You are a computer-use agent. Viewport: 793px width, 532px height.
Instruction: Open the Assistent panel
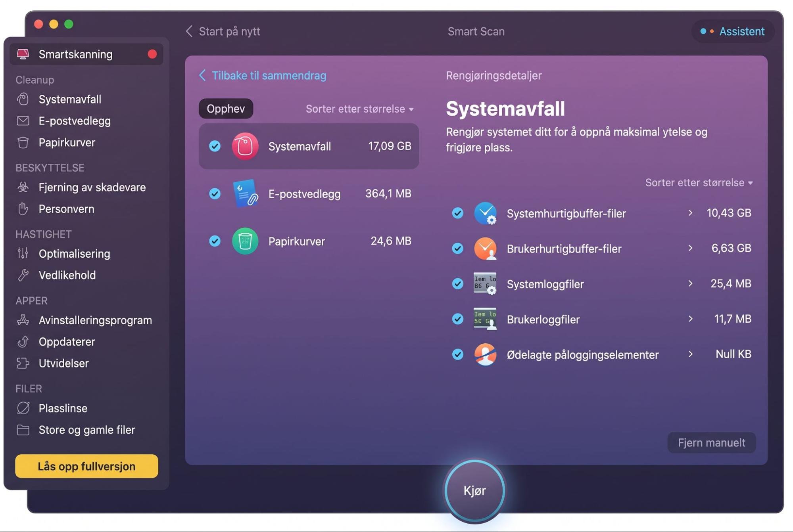click(x=733, y=31)
